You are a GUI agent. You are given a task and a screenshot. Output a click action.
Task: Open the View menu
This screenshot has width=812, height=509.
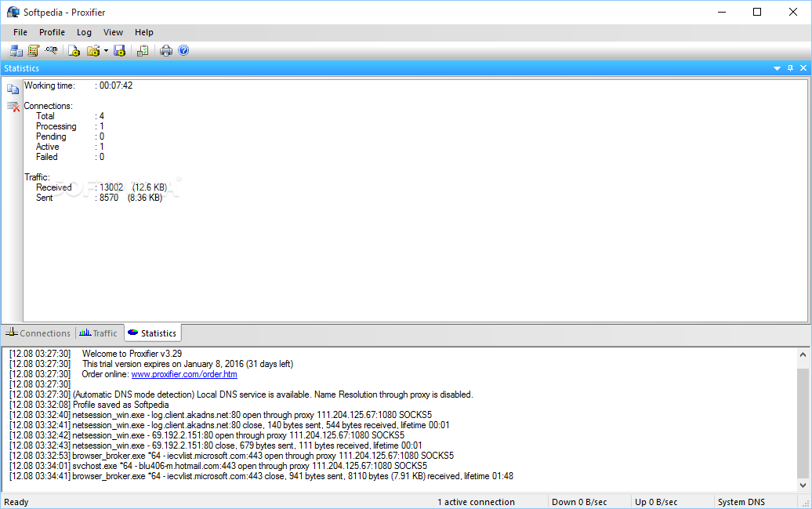click(x=113, y=32)
